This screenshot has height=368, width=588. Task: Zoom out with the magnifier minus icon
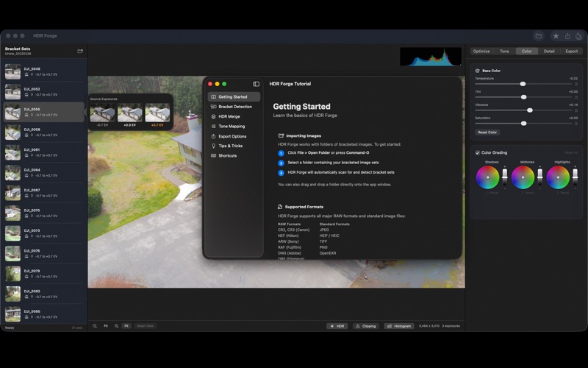[95, 326]
